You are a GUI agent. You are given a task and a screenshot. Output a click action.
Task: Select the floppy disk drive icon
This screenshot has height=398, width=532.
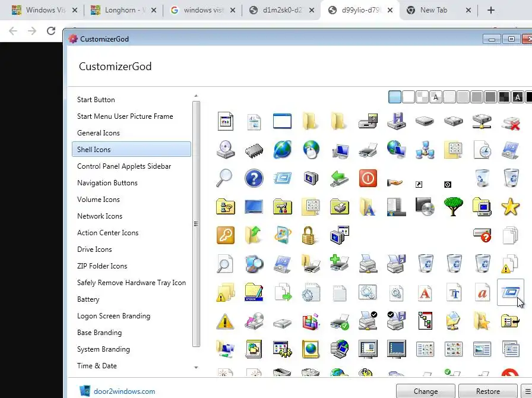[x=396, y=121]
